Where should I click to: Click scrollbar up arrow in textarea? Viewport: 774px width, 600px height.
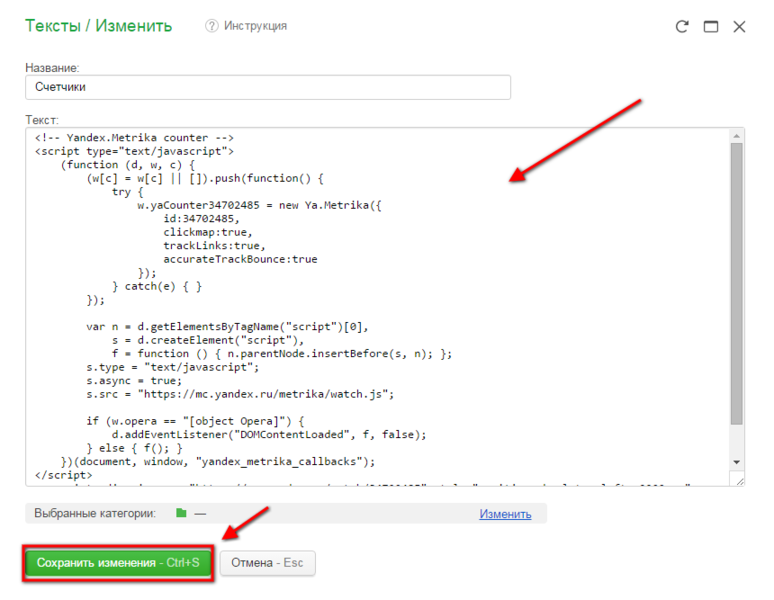click(736, 136)
